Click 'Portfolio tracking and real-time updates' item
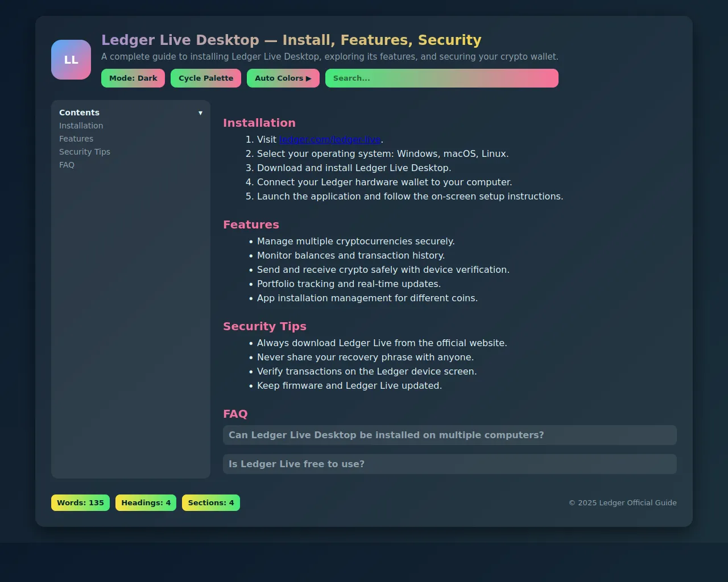728x582 pixels. 349,284
